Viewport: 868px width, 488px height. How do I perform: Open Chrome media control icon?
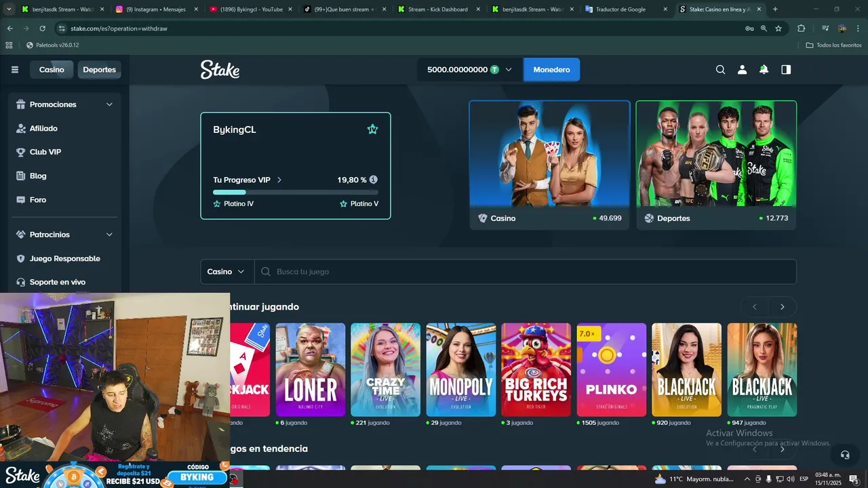click(x=825, y=28)
